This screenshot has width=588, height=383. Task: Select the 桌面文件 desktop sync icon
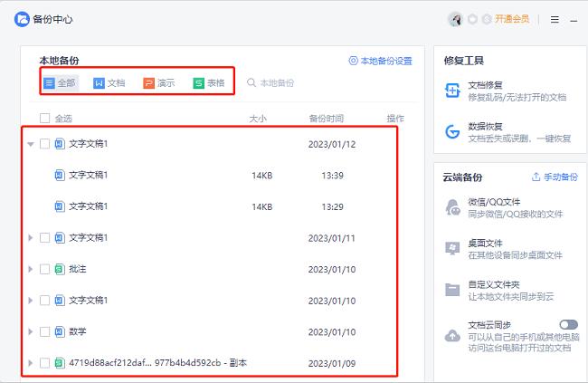[452, 248]
